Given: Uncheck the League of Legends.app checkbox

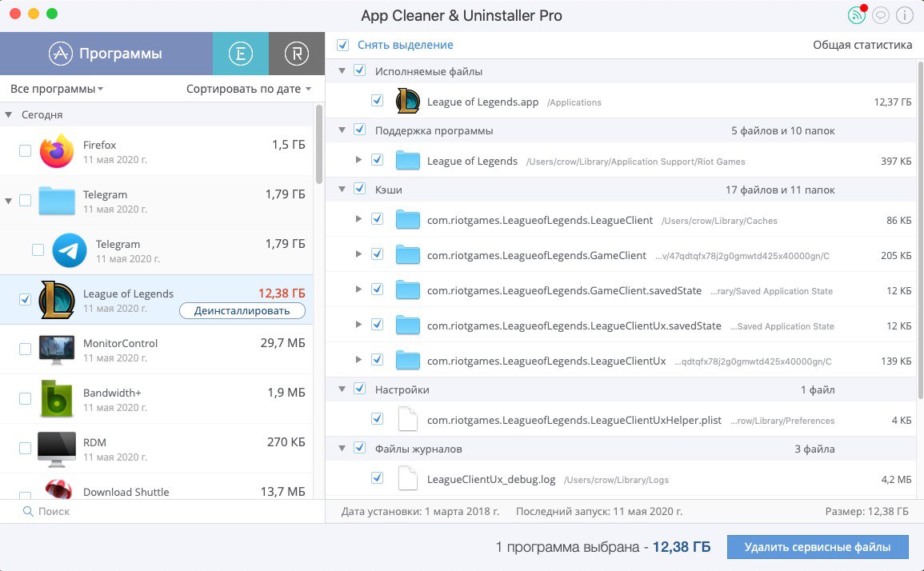Looking at the screenshot, I should click(377, 101).
